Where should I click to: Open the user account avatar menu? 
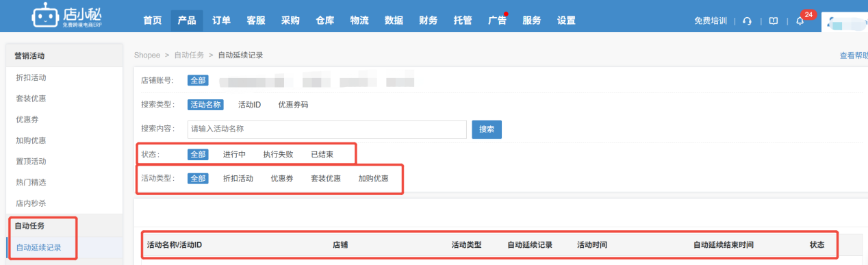[844, 23]
